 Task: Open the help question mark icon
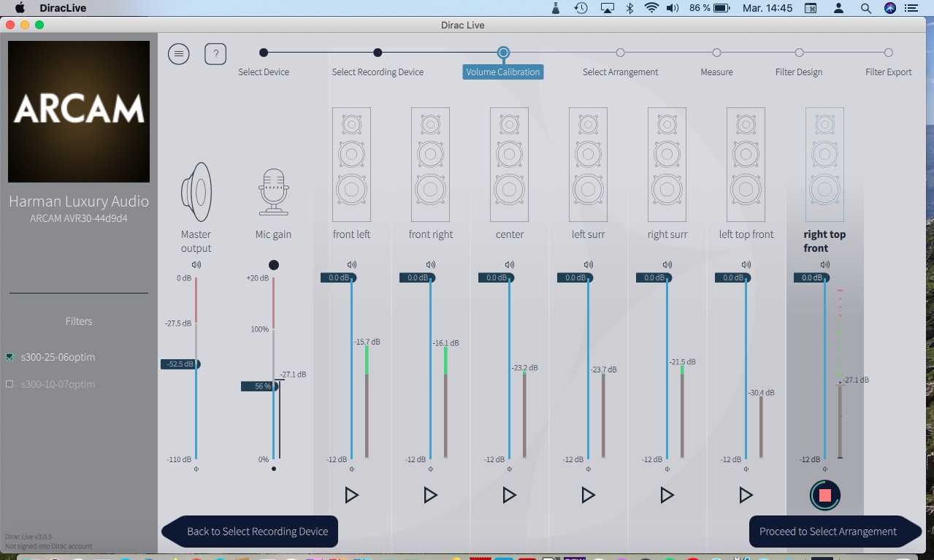pos(215,54)
